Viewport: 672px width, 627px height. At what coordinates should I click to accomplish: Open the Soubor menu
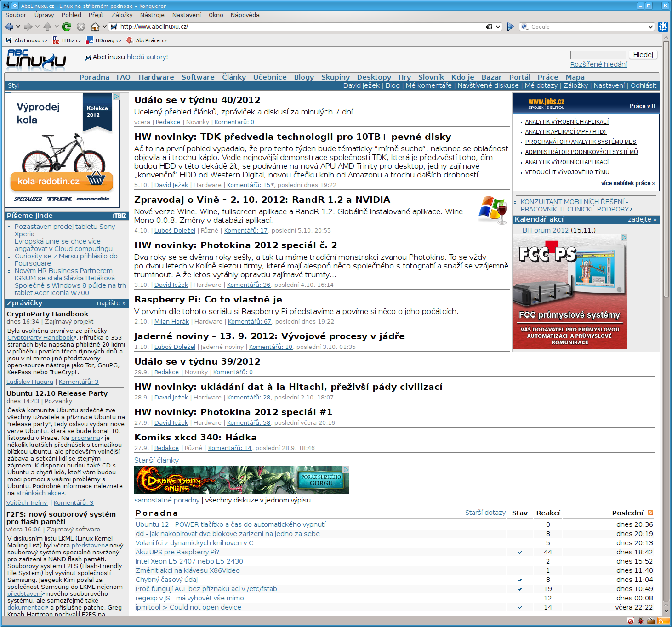point(16,15)
